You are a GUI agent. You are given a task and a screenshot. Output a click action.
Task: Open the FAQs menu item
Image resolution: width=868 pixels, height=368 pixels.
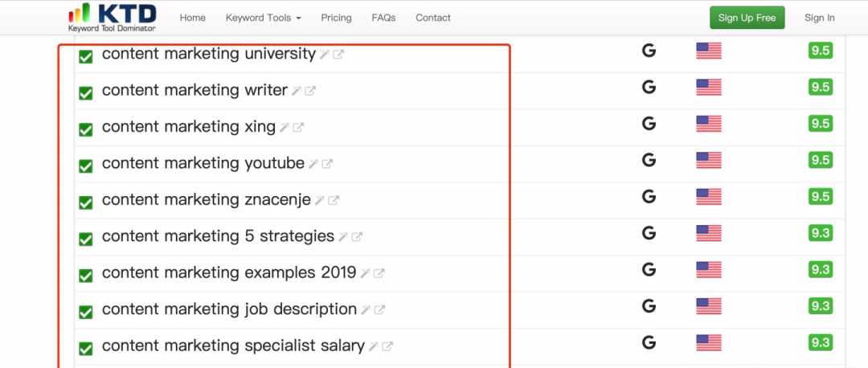coord(383,18)
